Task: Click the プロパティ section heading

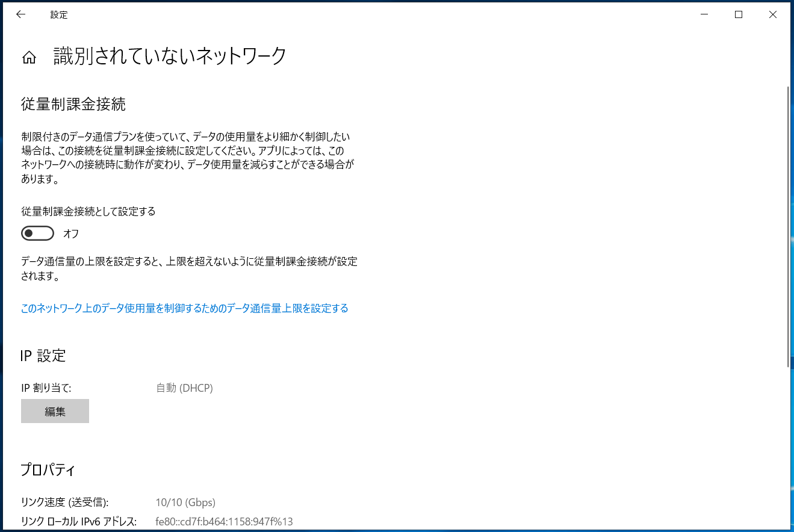Action: coord(48,469)
